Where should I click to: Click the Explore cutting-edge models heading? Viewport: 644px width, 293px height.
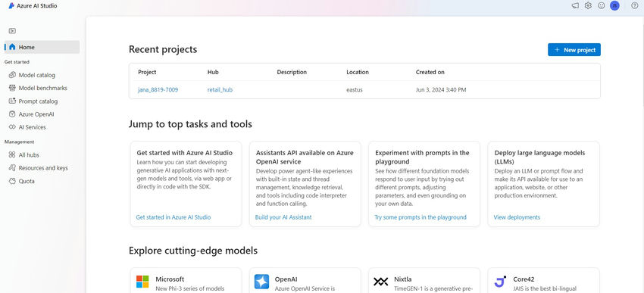point(193,251)
